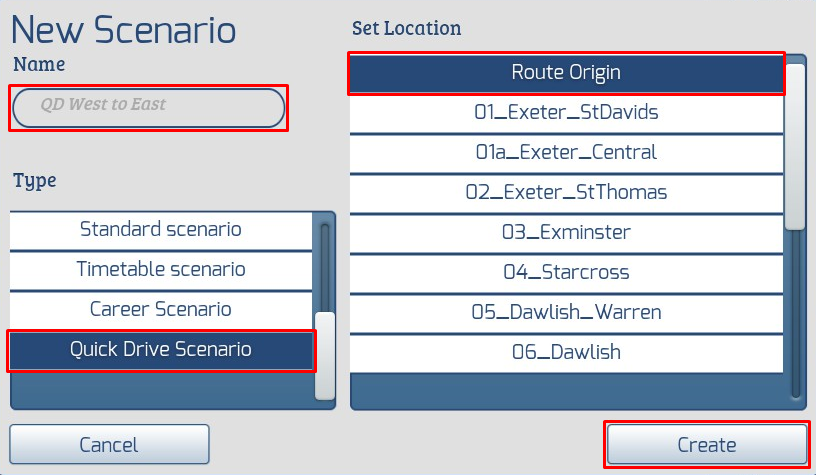This screenshot has height=475, width=816.
Task: Pick Career Scenario from Type list
Action: tap(160, 310)
